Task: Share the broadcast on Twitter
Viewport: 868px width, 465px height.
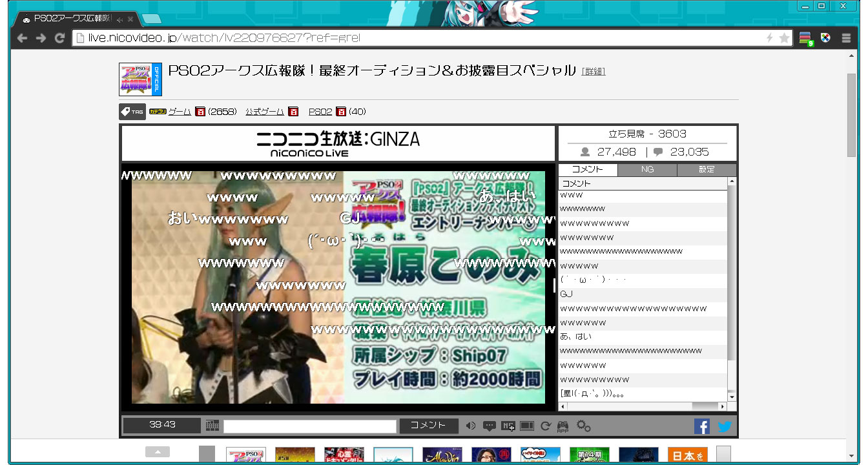Action: coord(725,426)
